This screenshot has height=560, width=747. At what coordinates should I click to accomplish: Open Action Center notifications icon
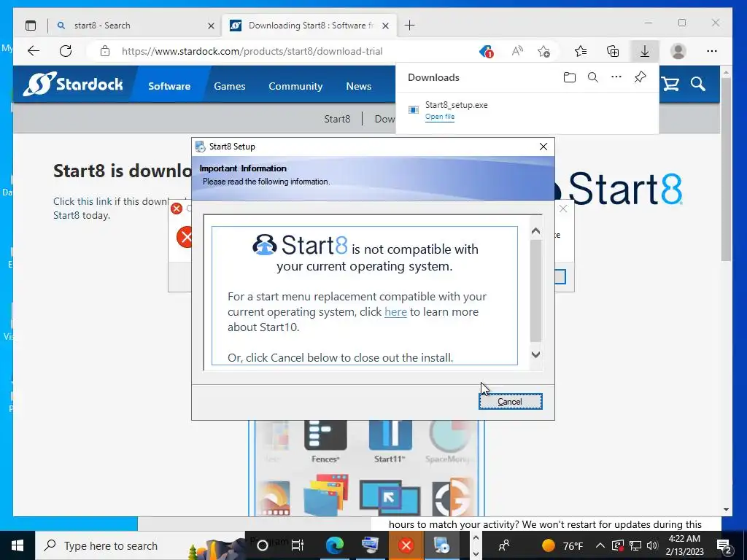[724, 545]
